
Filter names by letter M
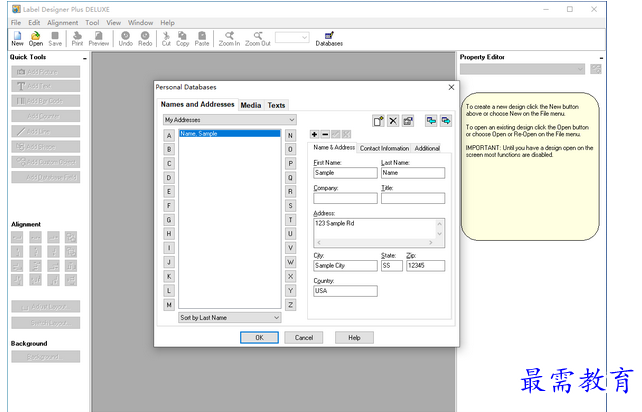coord(169,305)
